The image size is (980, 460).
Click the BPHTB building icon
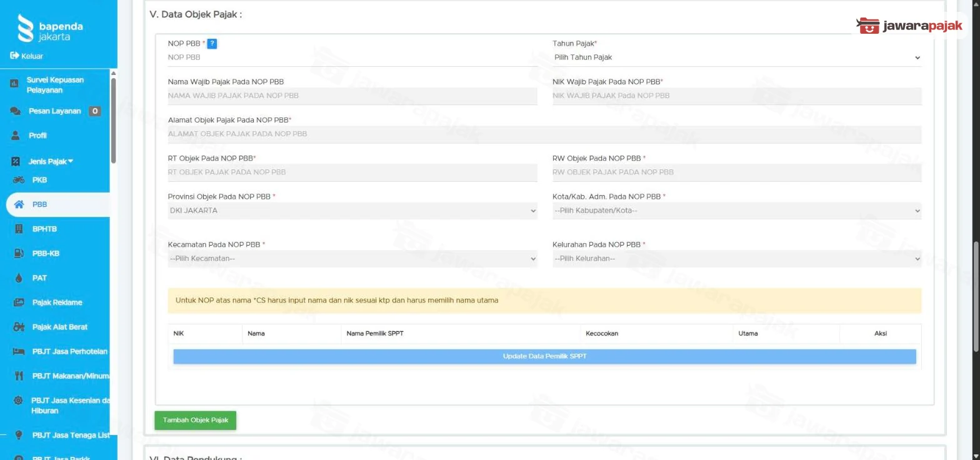19,229
